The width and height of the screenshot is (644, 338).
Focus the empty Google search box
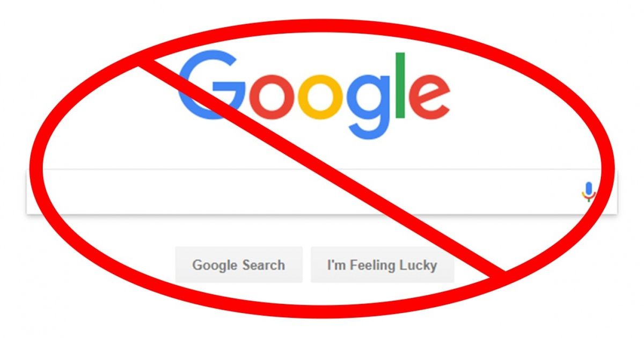tap(322, 192)
